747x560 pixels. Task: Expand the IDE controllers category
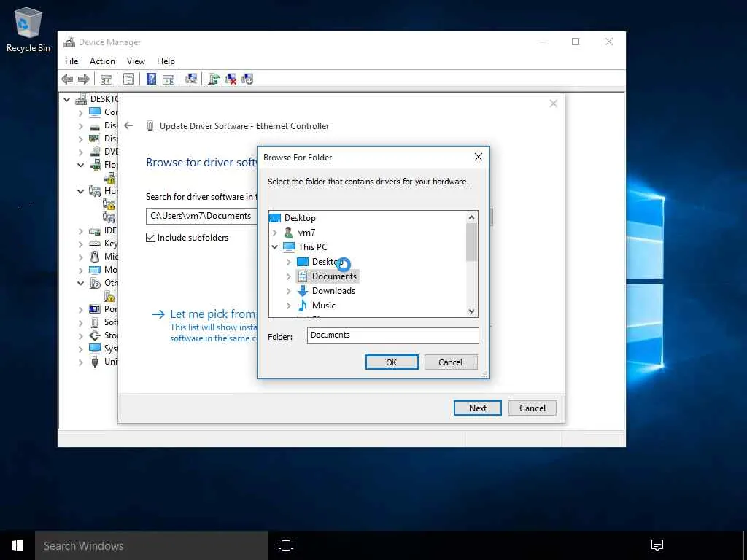point(80,231)
